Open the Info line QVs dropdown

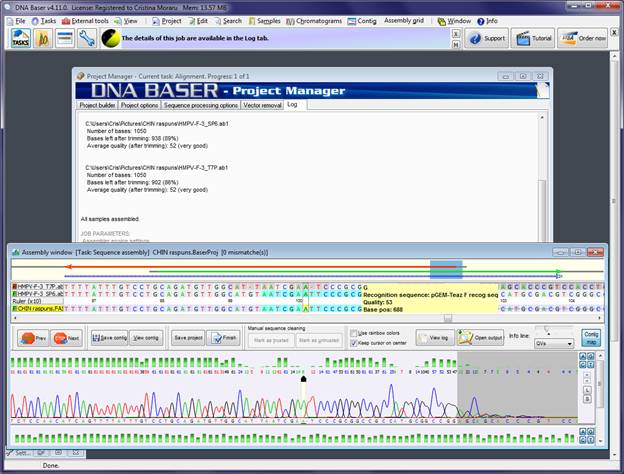click(554, 343)
